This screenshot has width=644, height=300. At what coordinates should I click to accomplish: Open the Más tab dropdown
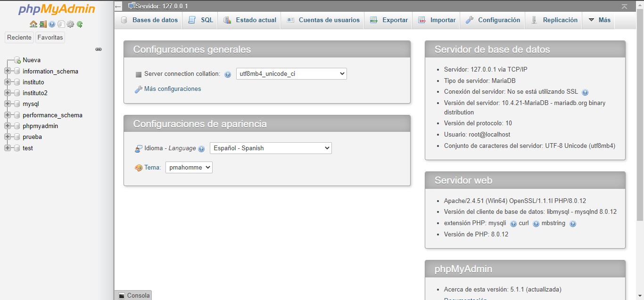pyautogui.click(x=599, y=20)
